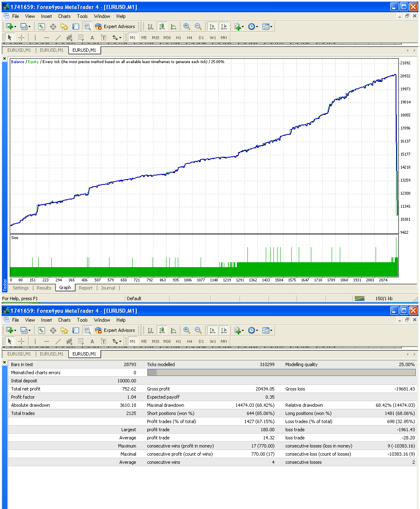Click Zoom In magnifier in bottom window
This screenshot has width=420, height=509.
pos(187,330)
